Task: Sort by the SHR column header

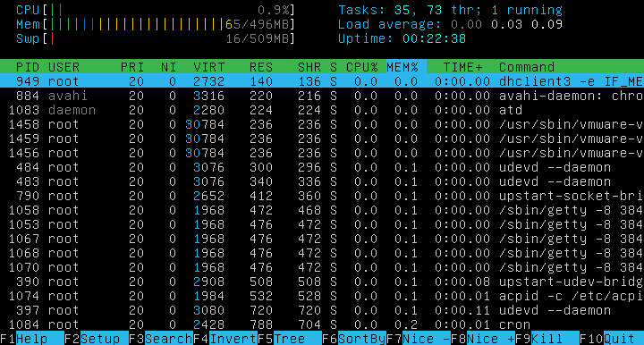Action: click(x=309, y=67)
